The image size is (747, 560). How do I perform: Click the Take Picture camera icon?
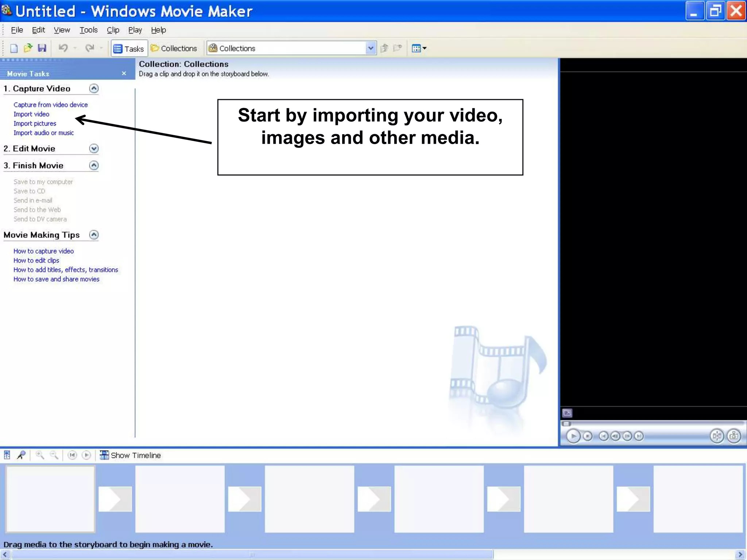[x=734, y=436]
